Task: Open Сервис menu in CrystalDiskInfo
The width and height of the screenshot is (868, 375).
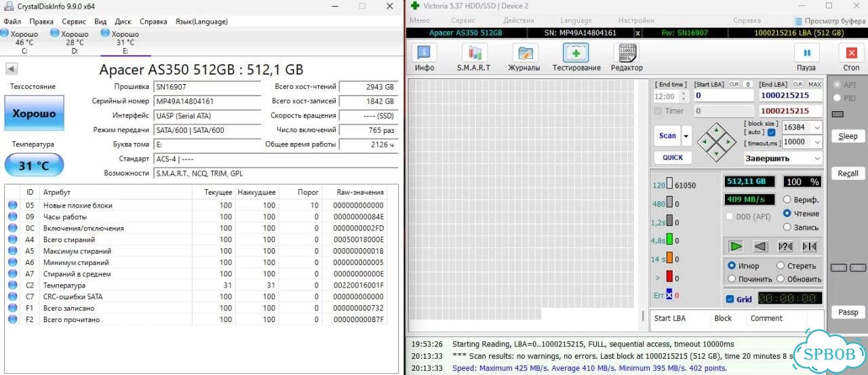Action: click(x=74, y=22)
